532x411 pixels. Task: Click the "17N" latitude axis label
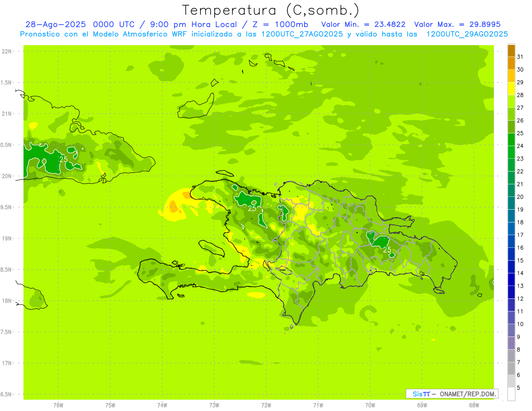click(8, 363)
